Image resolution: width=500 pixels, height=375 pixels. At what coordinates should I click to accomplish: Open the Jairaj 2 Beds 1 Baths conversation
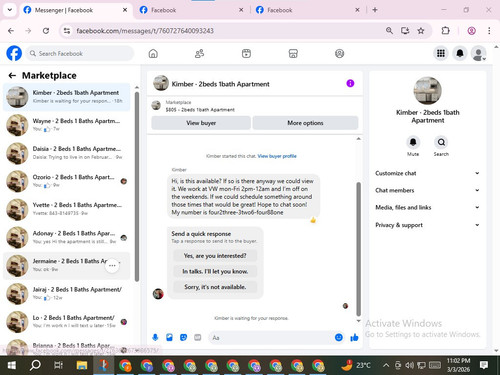(67, 294)
